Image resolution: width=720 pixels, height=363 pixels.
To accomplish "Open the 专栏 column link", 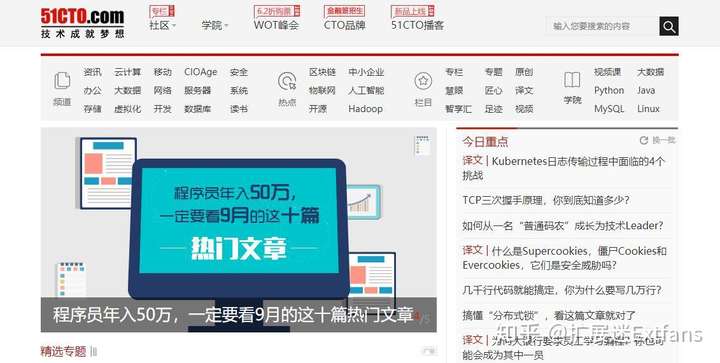I will click(x=454, y=72).
